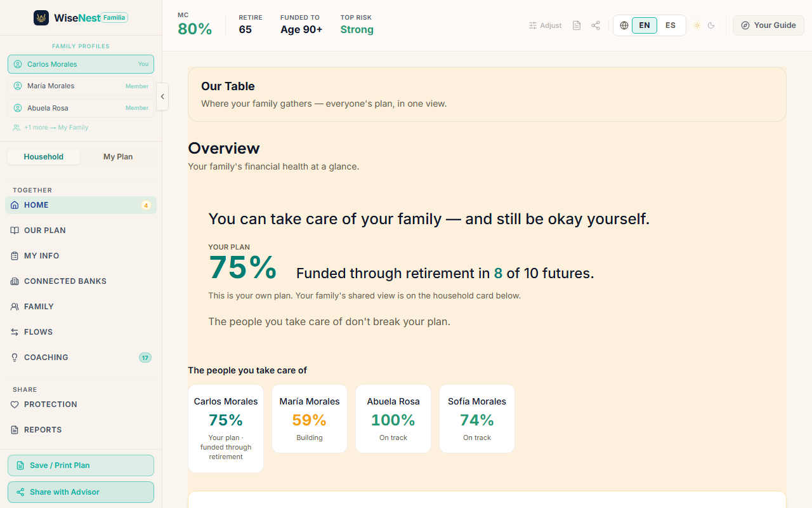Click the Connected Banks building icon
812x508 pixels.
[15, 281]
